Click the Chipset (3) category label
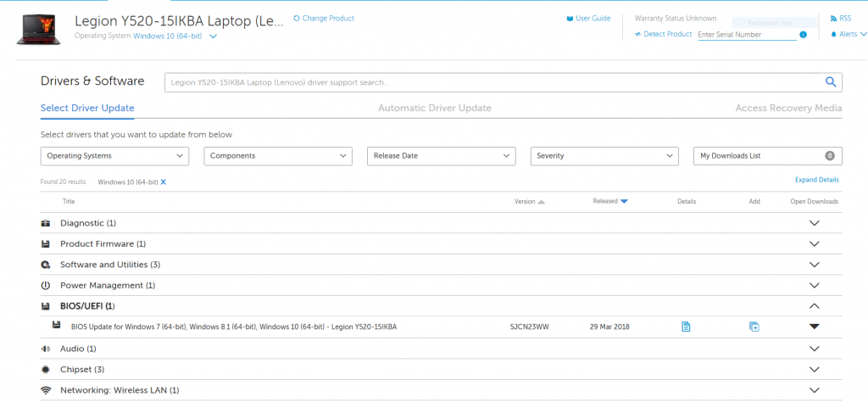The image size is (868, 402). point(82,369)
